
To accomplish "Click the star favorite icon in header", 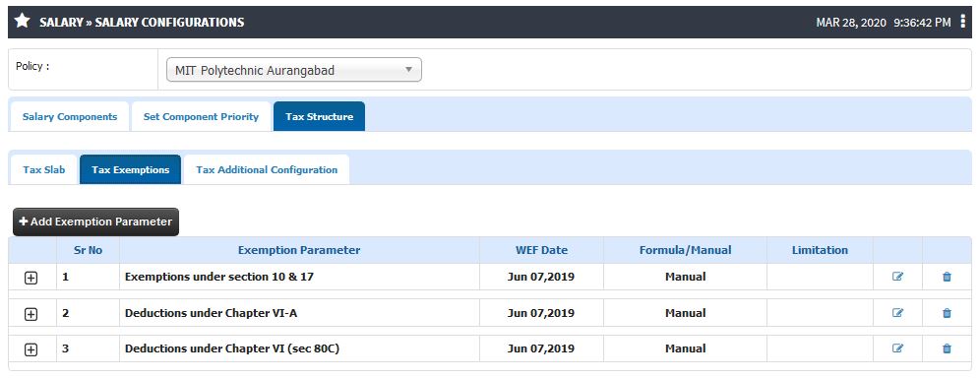I will 22,22.
